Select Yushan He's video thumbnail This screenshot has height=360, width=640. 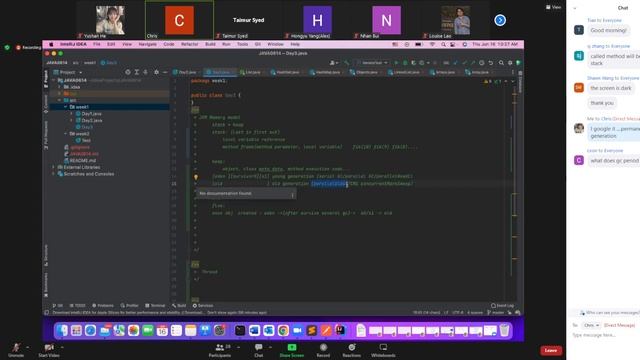point(110,20)
